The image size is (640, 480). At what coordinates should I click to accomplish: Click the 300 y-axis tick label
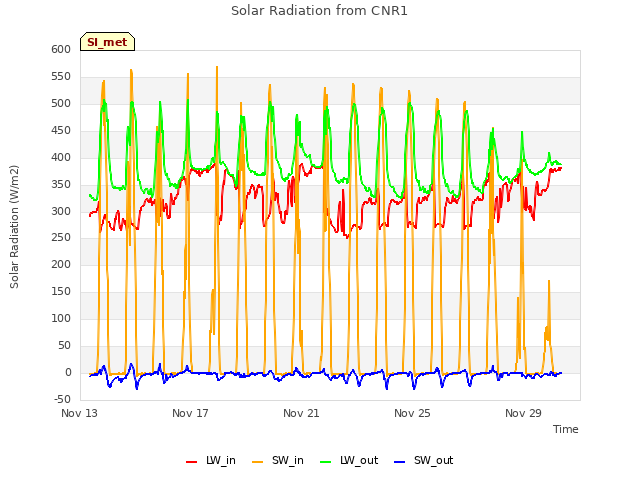coord(61,211)
